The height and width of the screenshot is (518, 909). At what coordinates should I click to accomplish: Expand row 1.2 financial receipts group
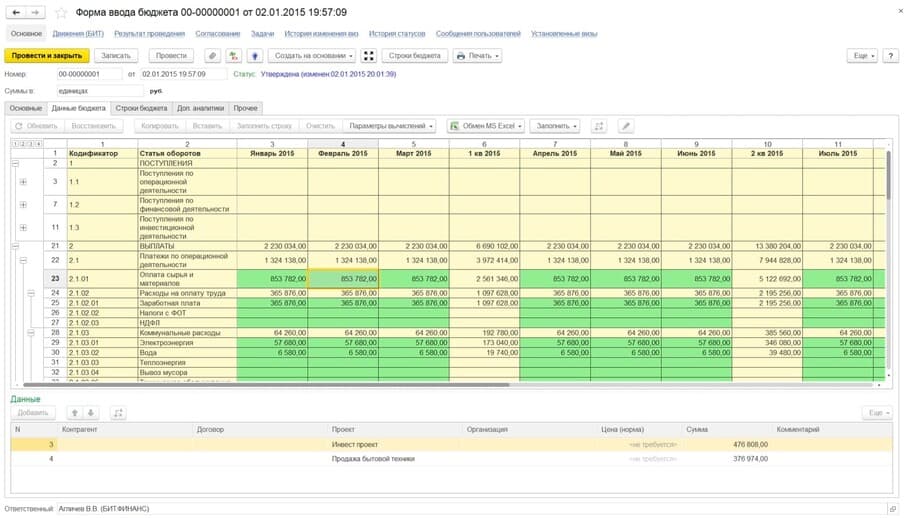point(23,205)
